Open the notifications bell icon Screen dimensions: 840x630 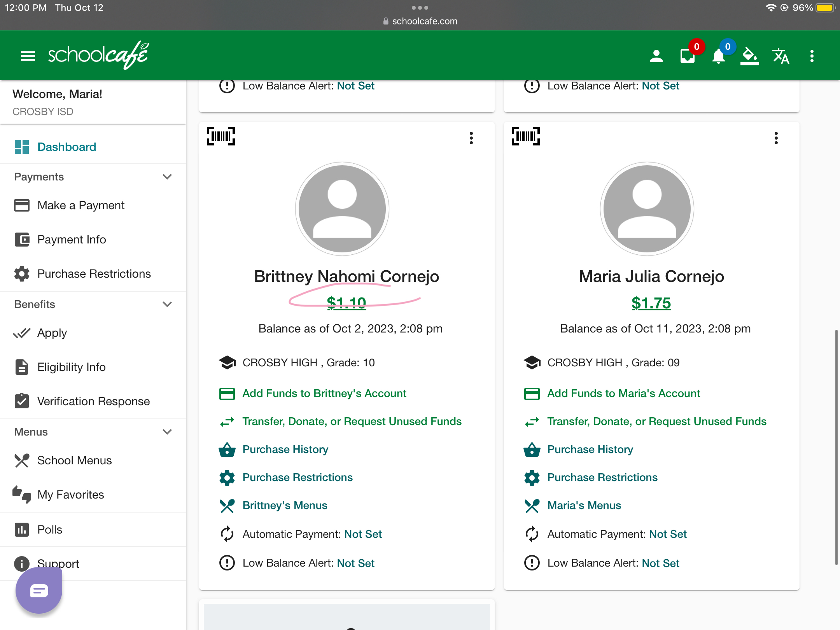pyautogui.click(x=718, y=56)
